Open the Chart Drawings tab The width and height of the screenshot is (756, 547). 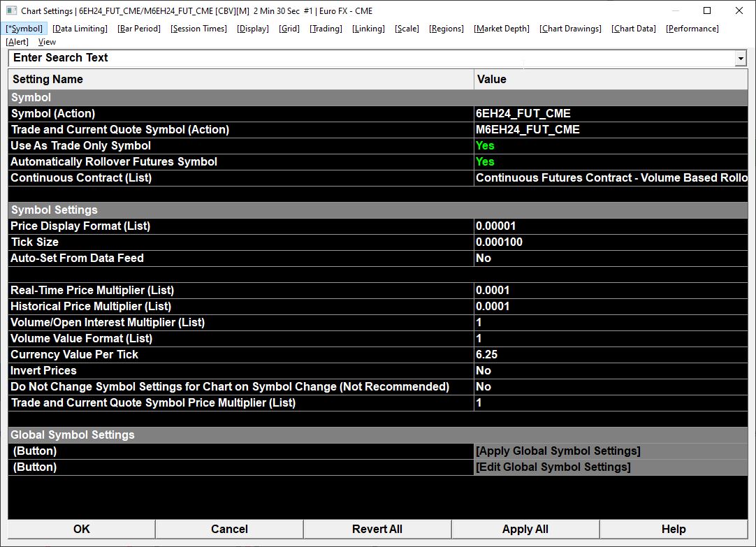[x=570, y=29]
